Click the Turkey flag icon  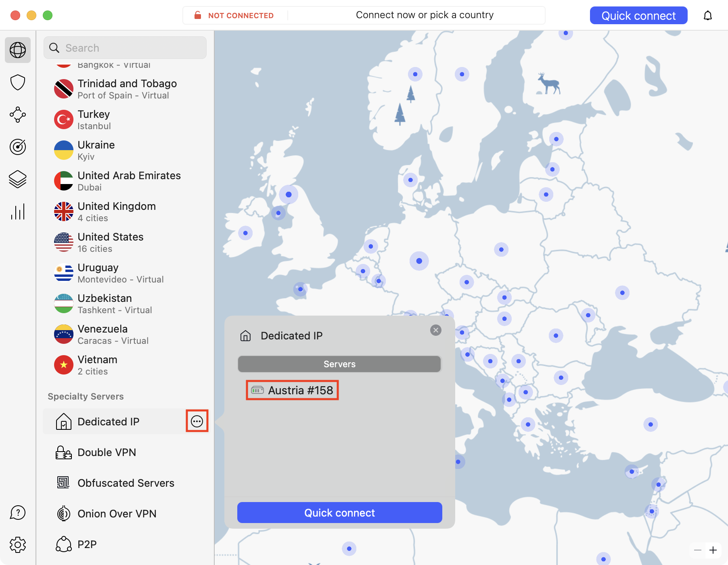click(x=64, y=119)
